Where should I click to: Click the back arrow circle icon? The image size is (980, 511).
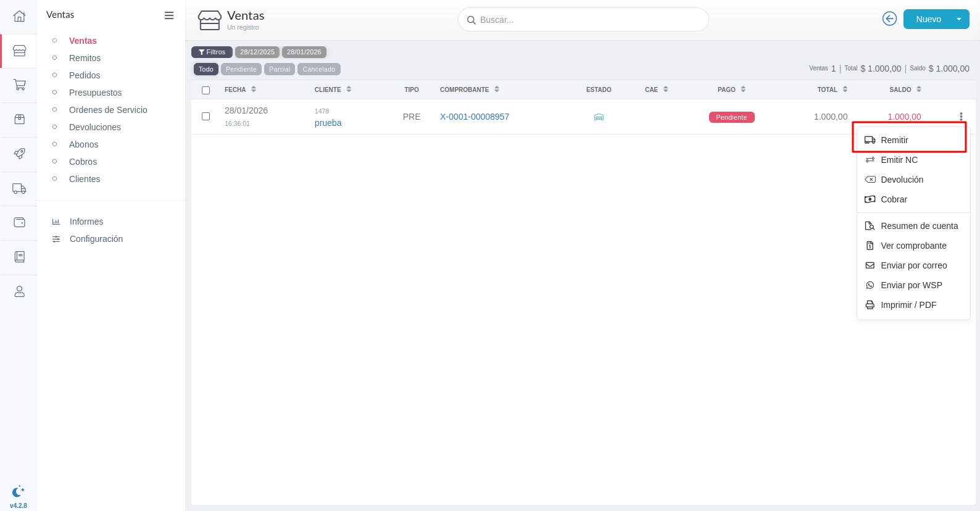tap(889, 19)
